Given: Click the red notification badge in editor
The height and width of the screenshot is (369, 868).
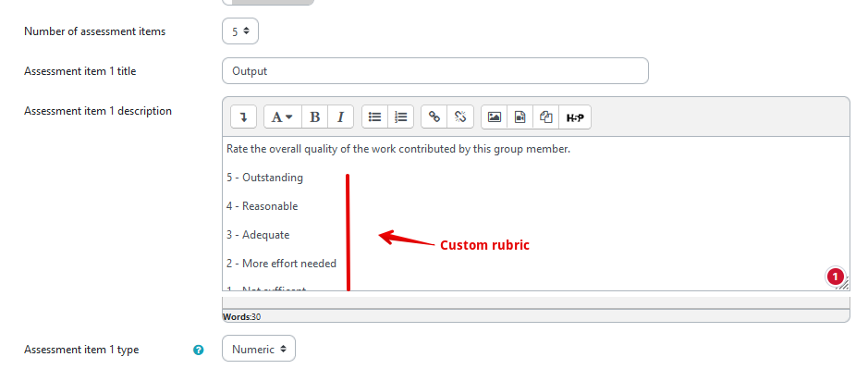Looking at the screenshot, I should 836,276.
